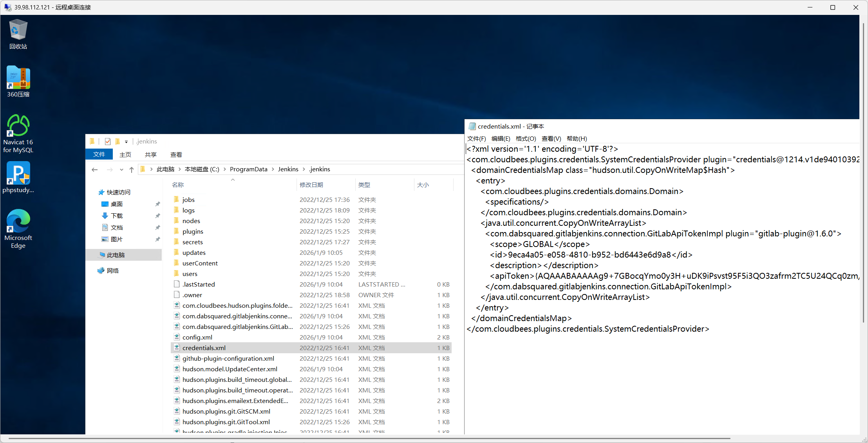Select 此电脑 in the navigation pane
Viewport: 868px width, 443px height.
(x=116, y=255)
